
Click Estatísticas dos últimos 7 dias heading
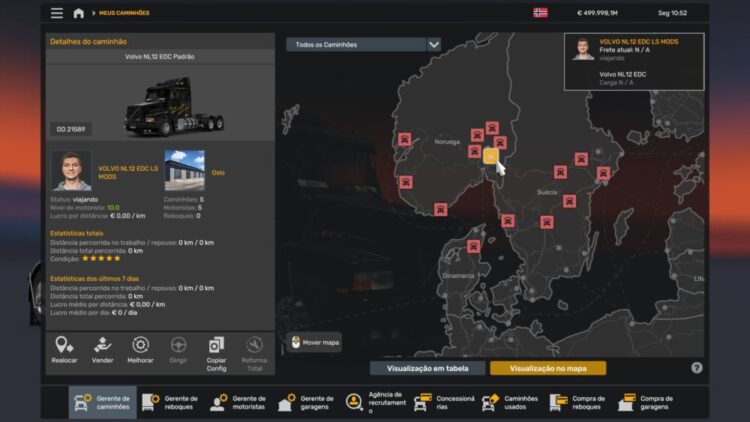point(95,278)
